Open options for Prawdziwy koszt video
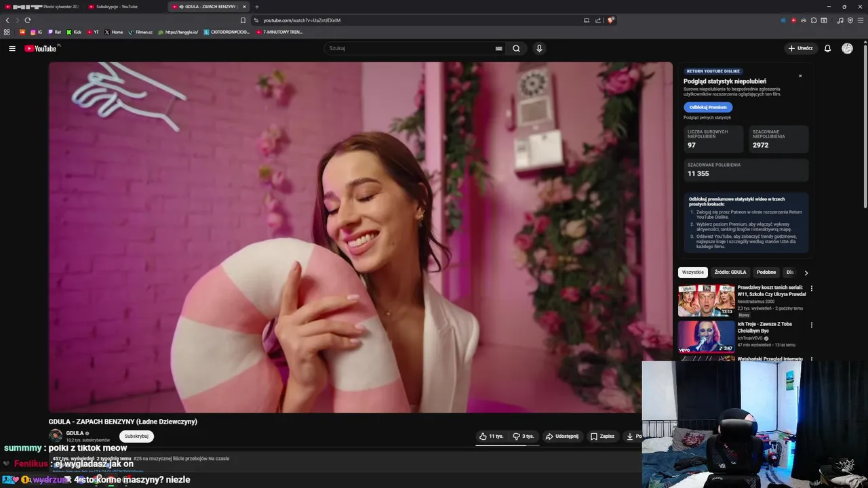 tap(811, 289)
